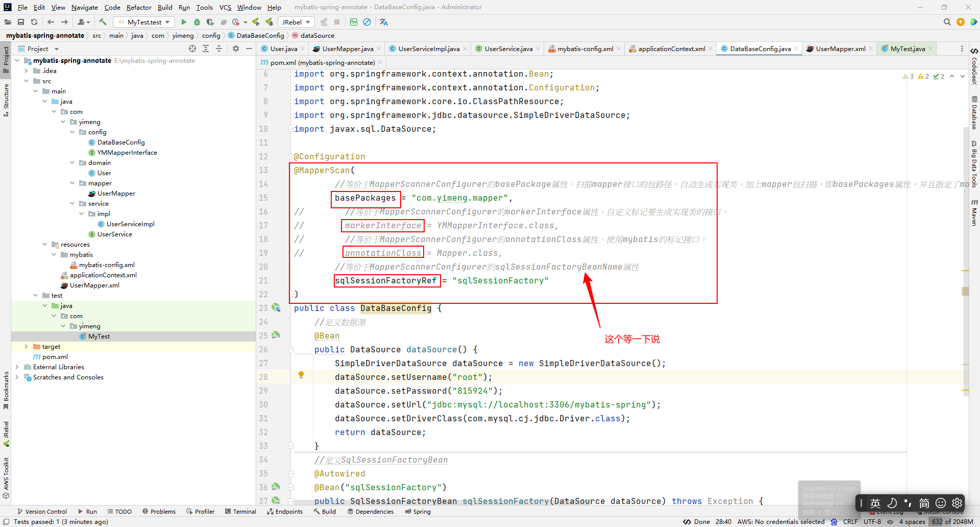The width and height of the screenshot is (980, 527).
Task: Click the bean gutter icon on line 25
Action: coord(276,335)
